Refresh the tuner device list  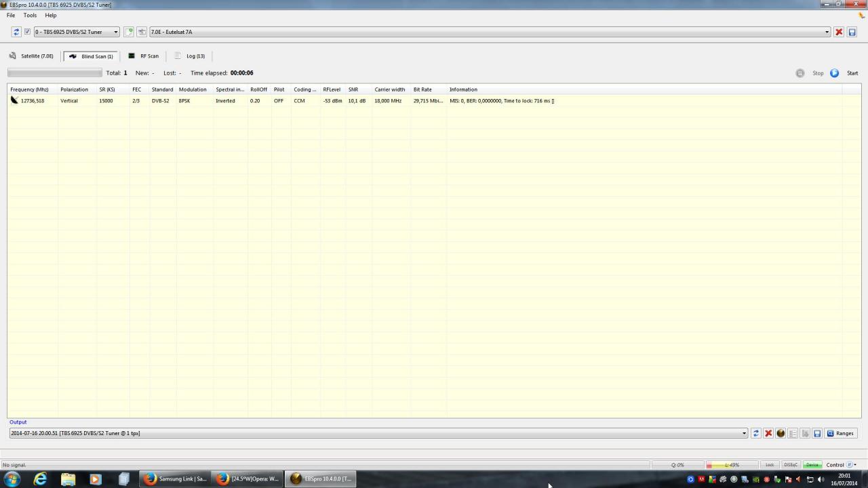click(16, 32)
